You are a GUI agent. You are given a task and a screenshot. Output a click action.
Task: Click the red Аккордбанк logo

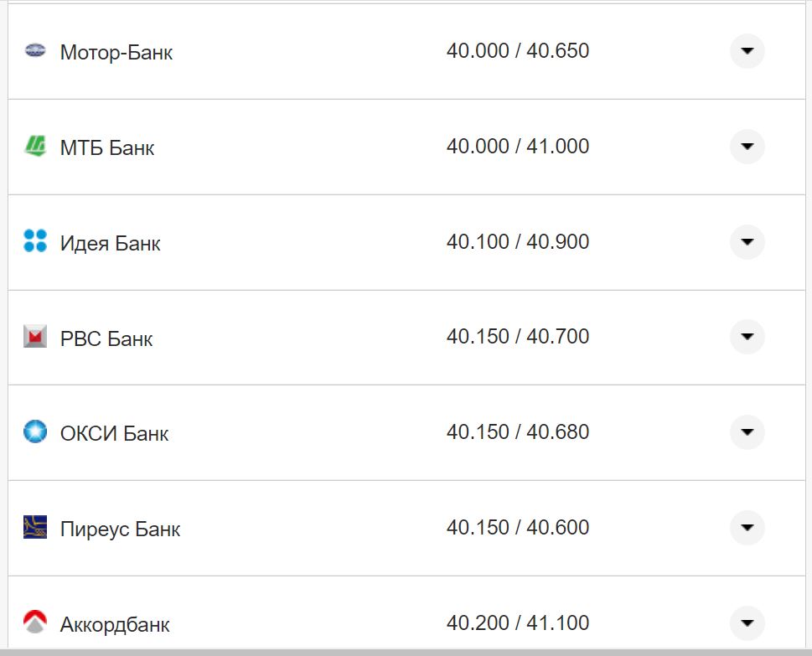point(35,622)
